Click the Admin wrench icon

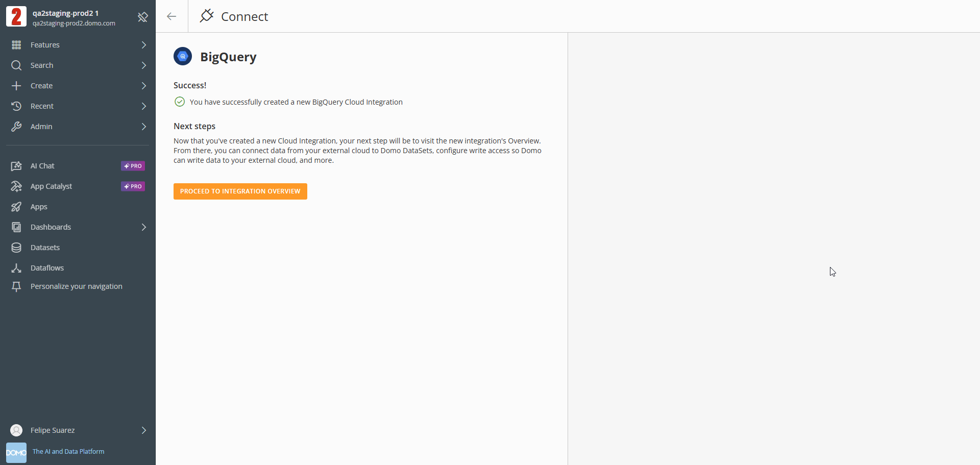pyautogui.click(x=16, y=127)
